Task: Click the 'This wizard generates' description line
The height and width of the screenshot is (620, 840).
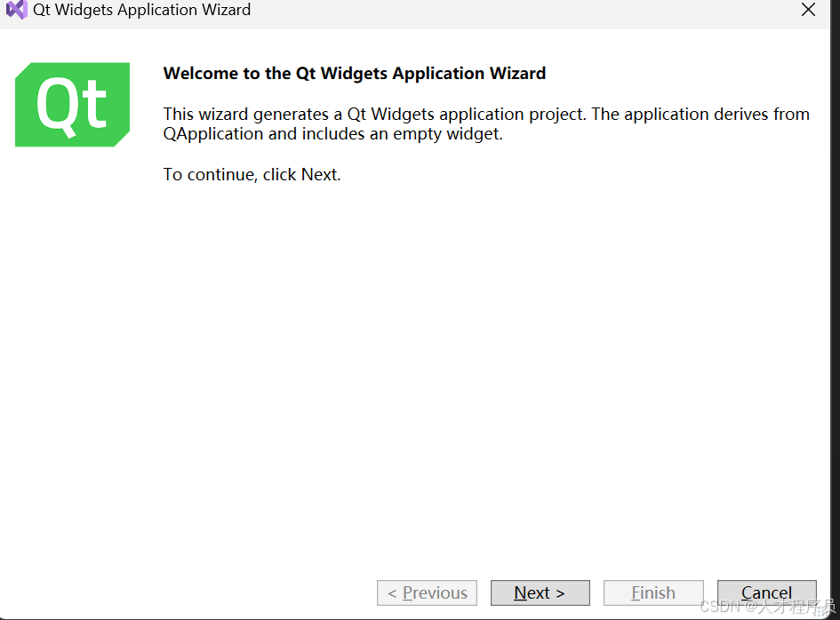Action: pyautogui.click(x=485, y=115)
